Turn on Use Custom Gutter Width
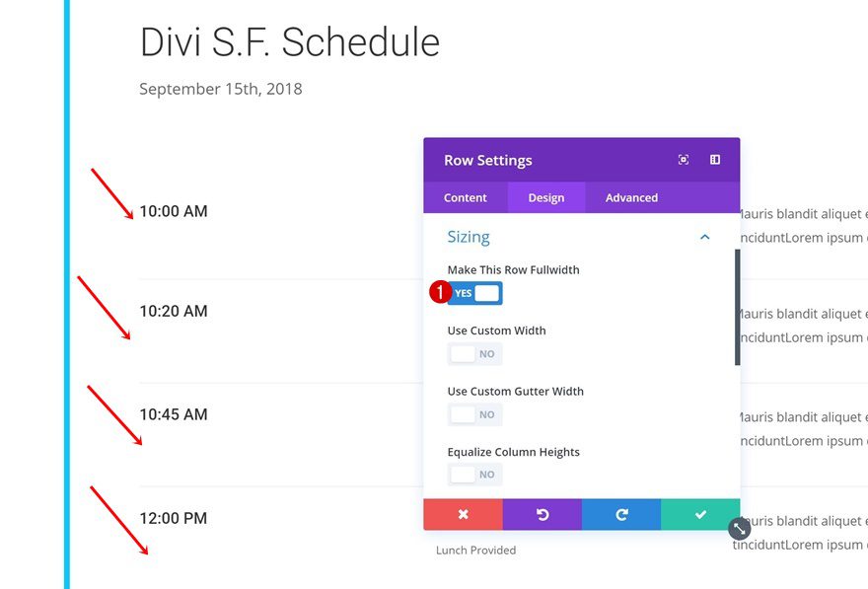The height and width of the screenshot is (589, 868). [x=475, y=414]
